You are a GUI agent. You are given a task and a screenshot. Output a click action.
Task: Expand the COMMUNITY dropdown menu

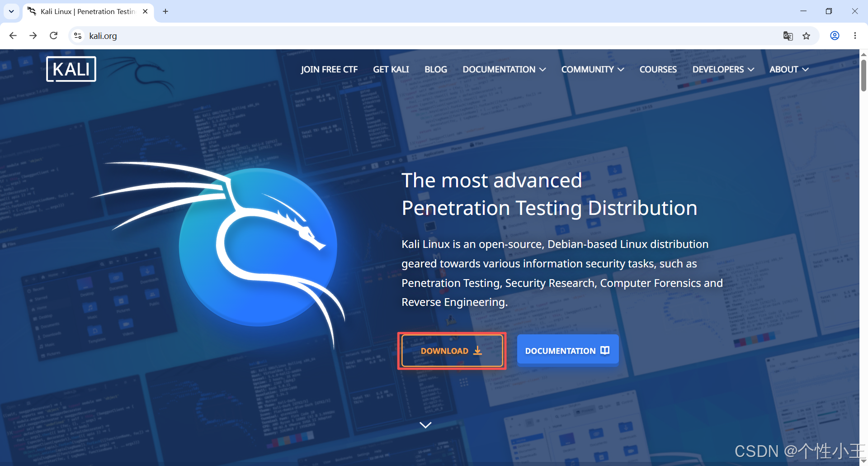(x=593, y=69)
